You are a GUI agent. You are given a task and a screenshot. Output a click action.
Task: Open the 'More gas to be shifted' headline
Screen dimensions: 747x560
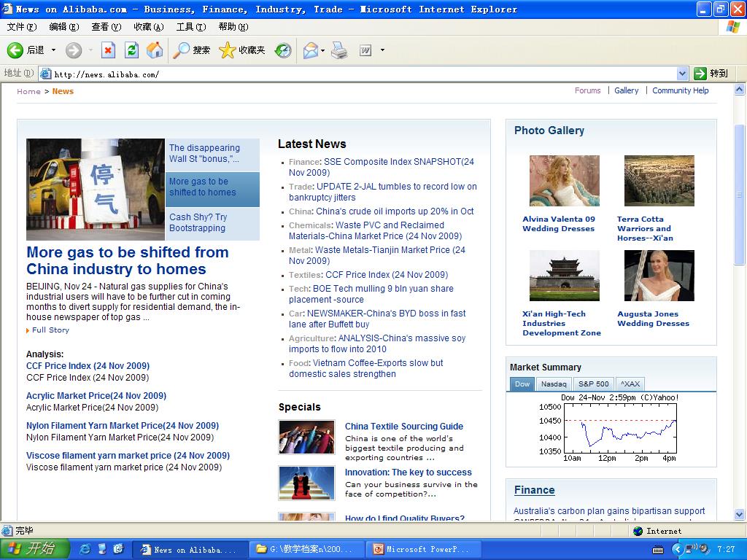[127, 260]
